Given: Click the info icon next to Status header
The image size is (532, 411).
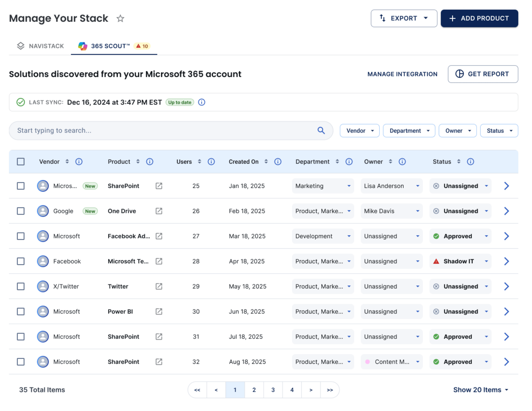Looking at the screenshot, I should click(470, 161).
